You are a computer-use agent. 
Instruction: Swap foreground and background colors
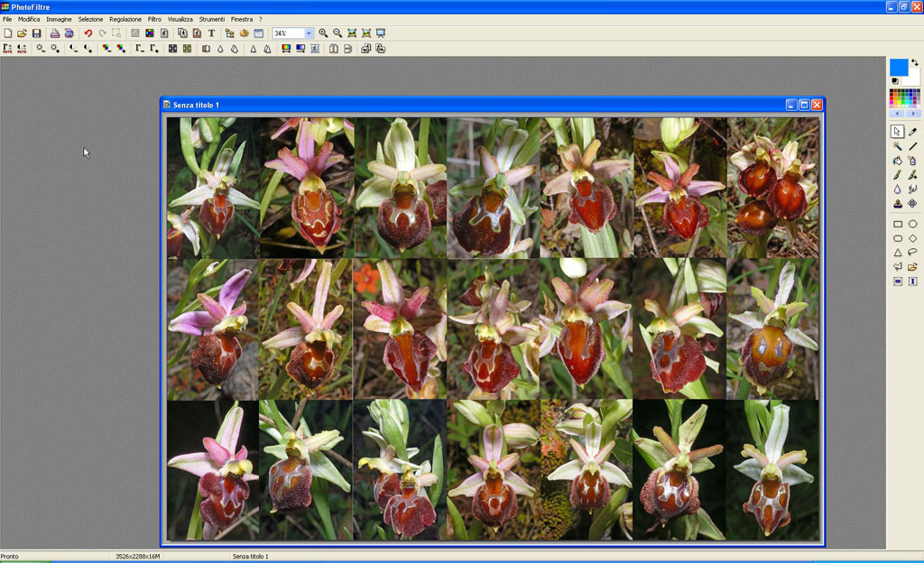pyautogui.click(x=915, y=62)
